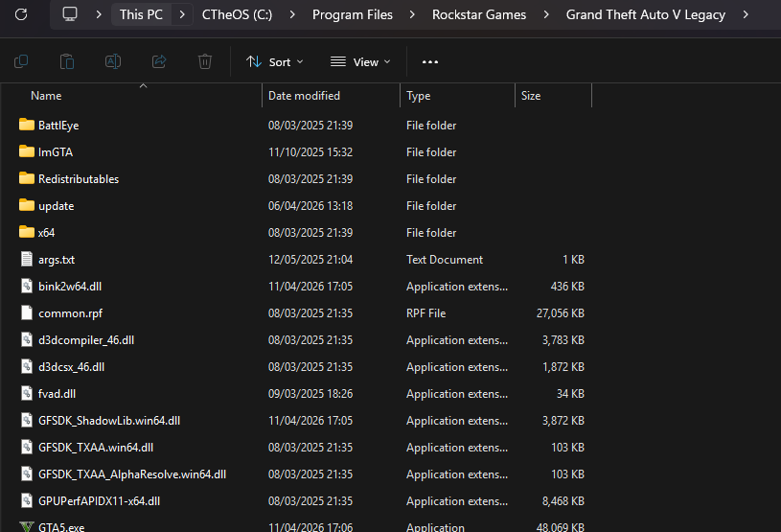This screenshot has width=781, height=532.
Task: Select the bink2w64.dll file name
Action: [x=70, y=287]
